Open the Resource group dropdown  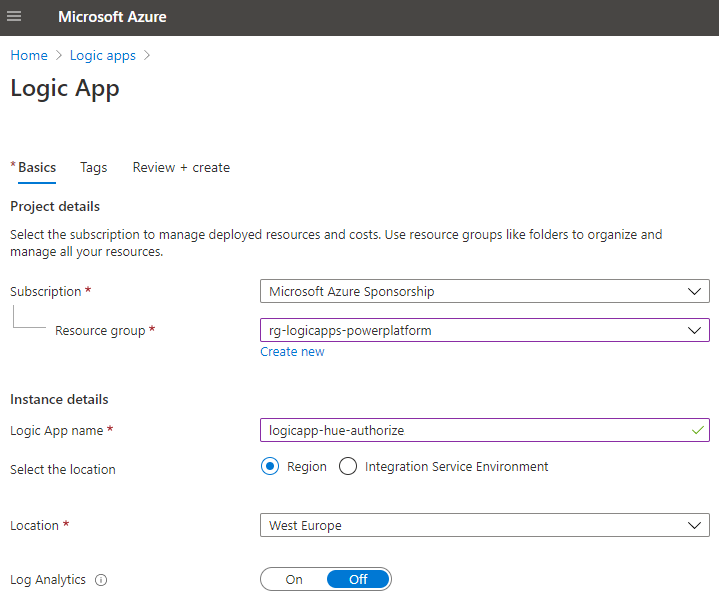485,330
